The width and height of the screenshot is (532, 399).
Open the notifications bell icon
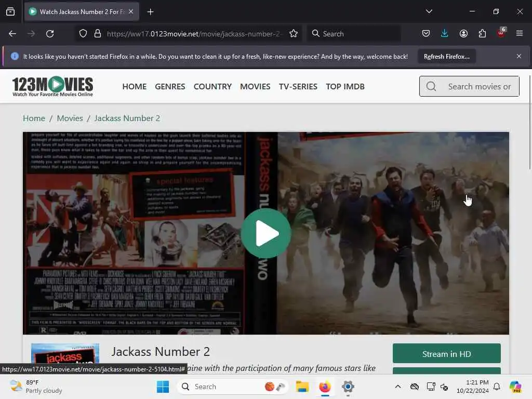click(497, 387)
